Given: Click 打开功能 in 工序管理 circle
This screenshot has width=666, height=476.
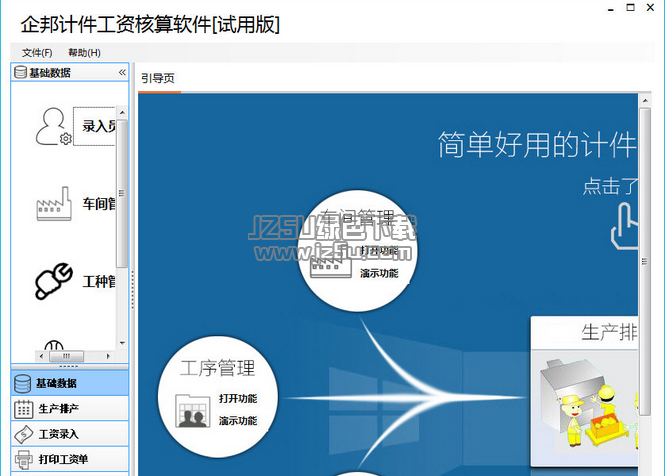Looking at the screenshot, I should [238, 398].
